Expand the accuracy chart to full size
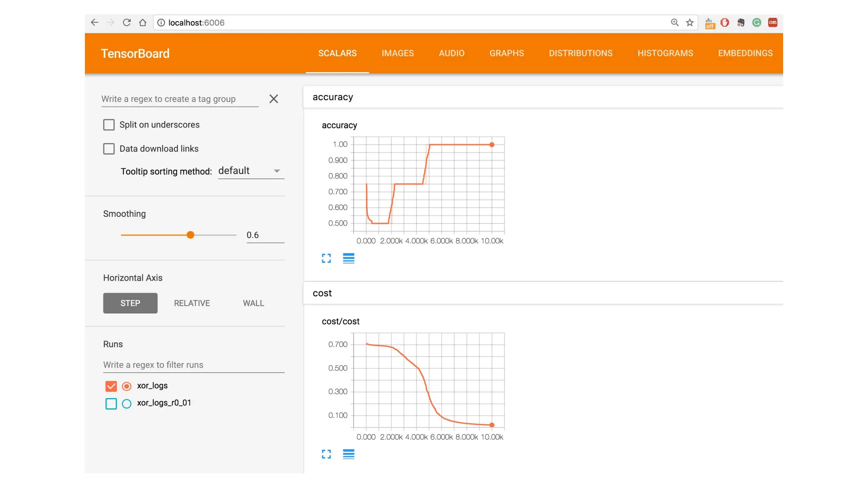This screenshot has height=488, width=868. tap(326, 258)
